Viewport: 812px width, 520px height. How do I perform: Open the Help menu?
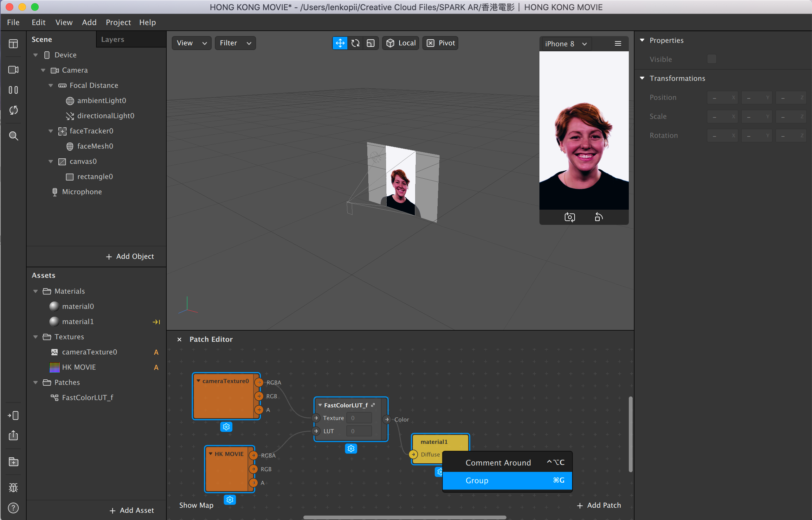tap(147, 22)
